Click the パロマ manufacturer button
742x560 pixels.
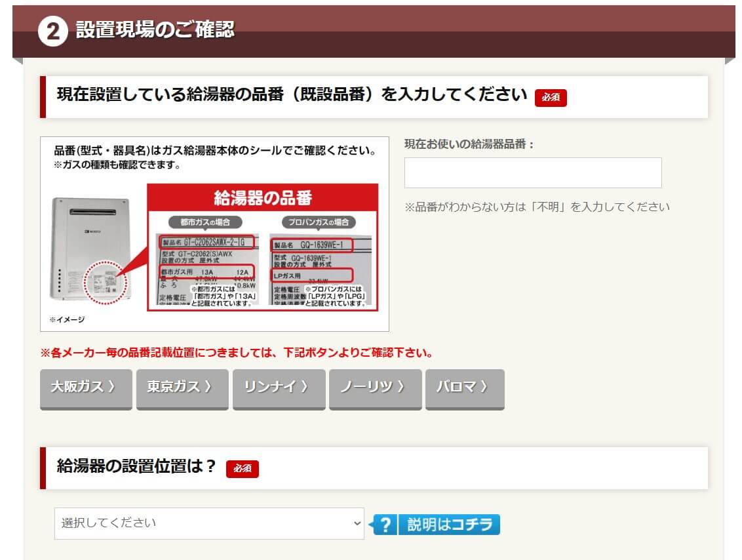coord(465,388)
